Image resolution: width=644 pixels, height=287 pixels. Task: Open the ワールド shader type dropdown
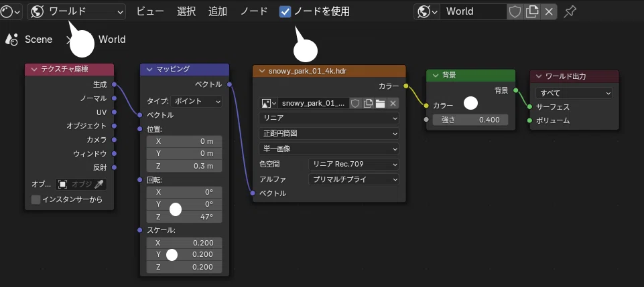click(x=76, y=12)
